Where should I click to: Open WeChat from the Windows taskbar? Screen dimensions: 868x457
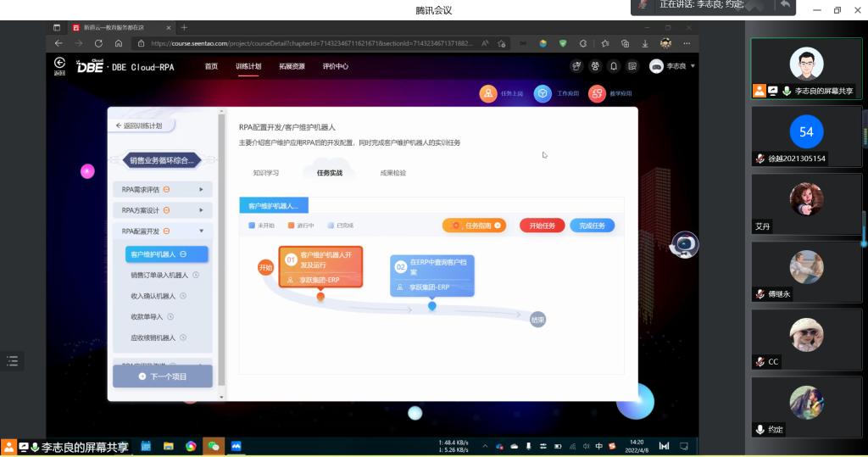click(x=214, y=446)
